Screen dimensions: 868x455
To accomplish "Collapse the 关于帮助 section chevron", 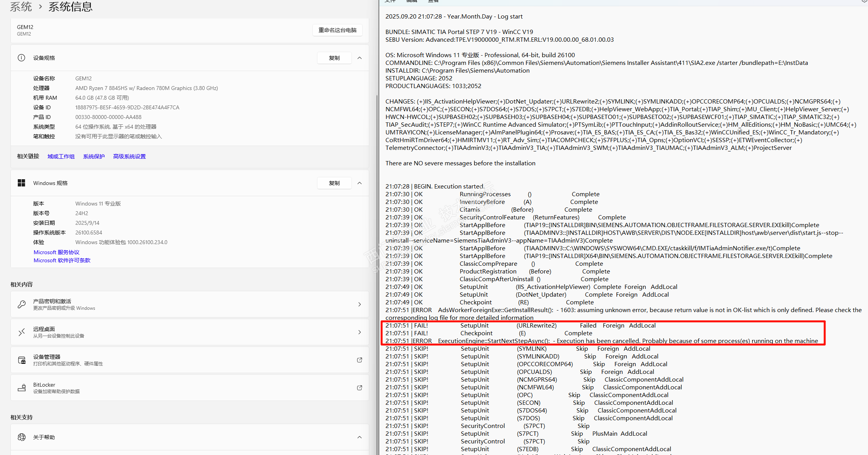I will pyautogui.click(x=360, y=437).
